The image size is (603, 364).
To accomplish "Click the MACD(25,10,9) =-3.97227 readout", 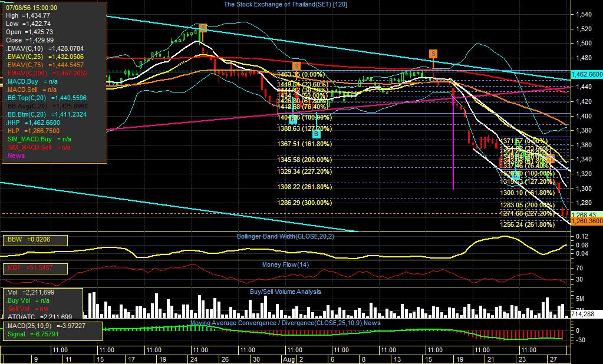I will tap(46, 326).
